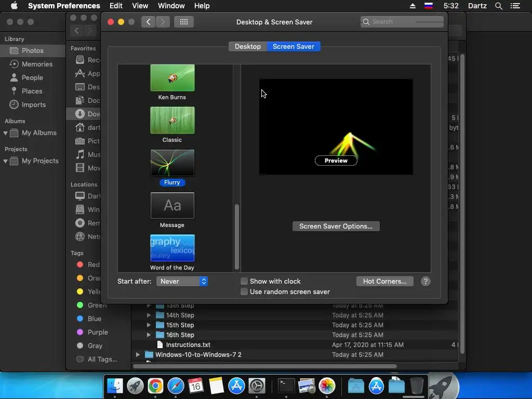The image size is (532, 399).
Task: Select Memories in Photos sidebar
Action: pos(37,64)
